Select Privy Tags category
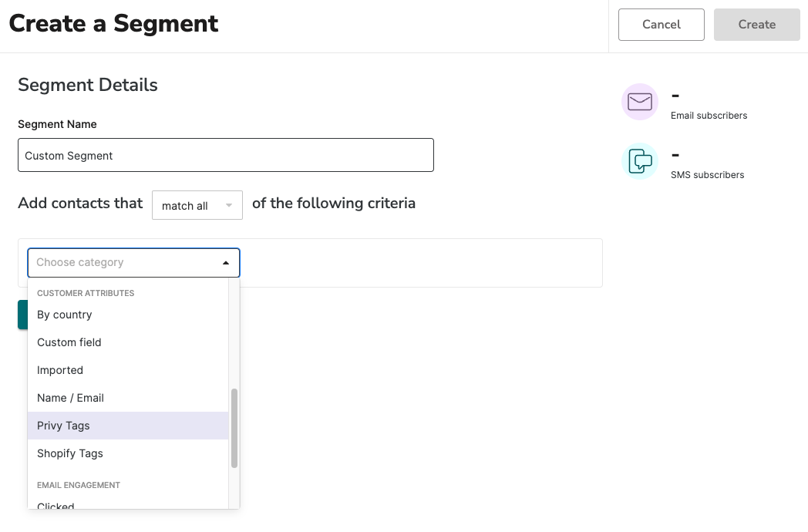Image resolution: width=808 pixels, height=532 pixels. pos(128,426)
